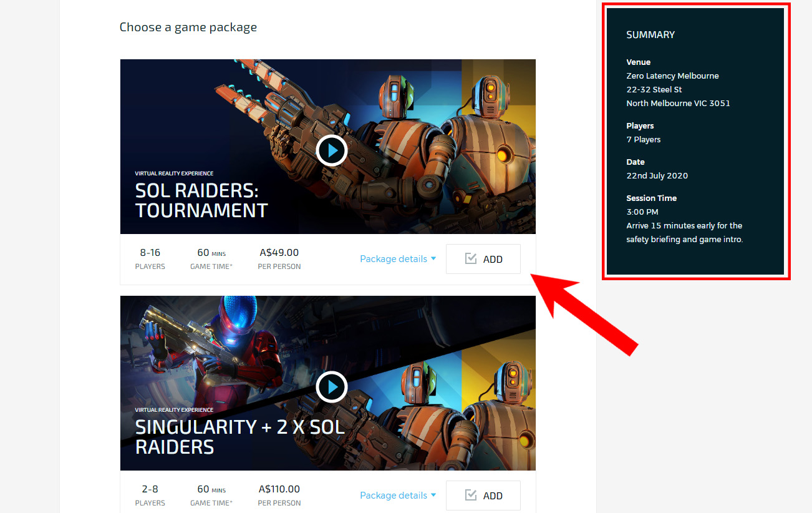Select the A$110.00 per person price
The image size is (812, 513).
tap(279, 489)
